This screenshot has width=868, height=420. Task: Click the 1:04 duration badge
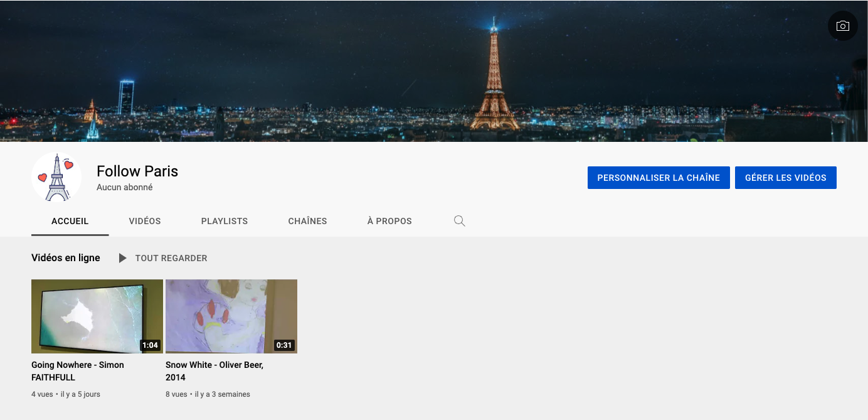[150, 345]
